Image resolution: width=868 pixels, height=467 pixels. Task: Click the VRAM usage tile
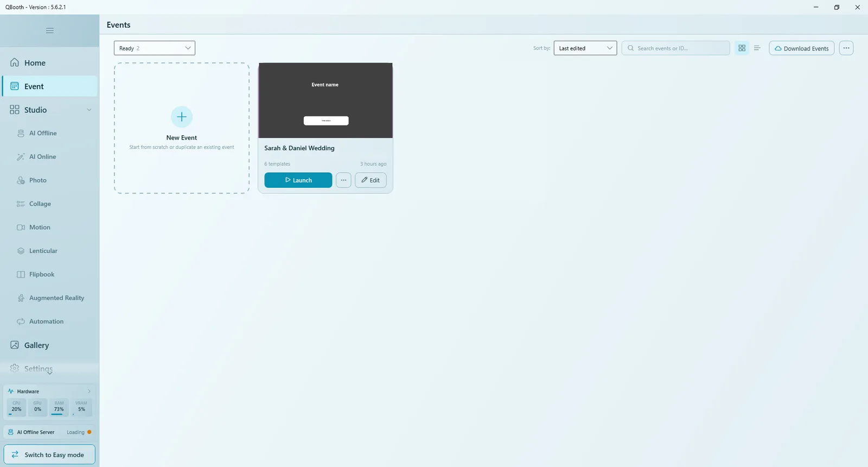tap(81, 407)
